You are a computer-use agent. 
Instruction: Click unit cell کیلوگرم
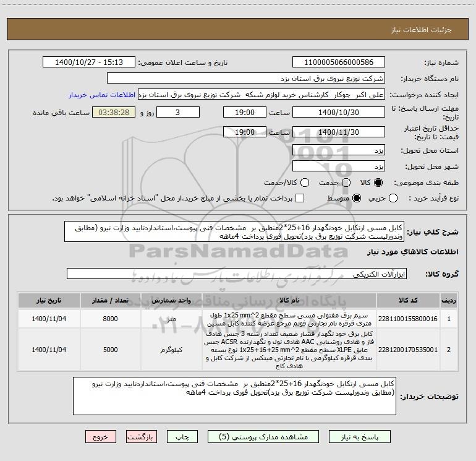click(x=171, y=350)
